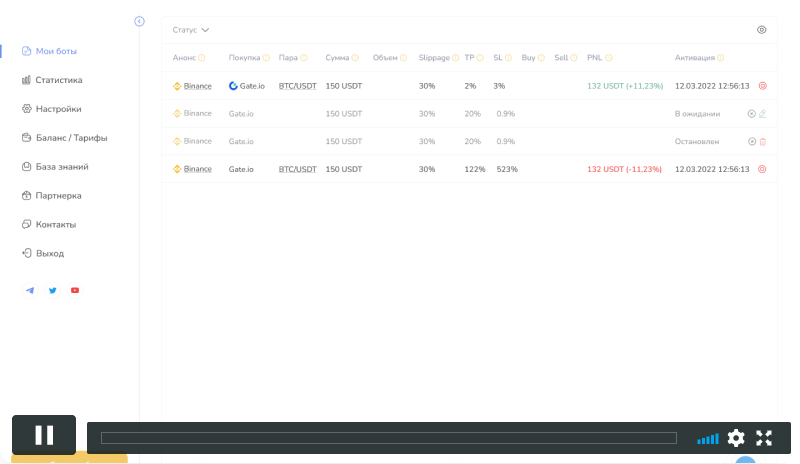Image resolution: width=800 pixels, height=464 pixels.
Task: Open the YouTube social icon
Action: [75, 291]
